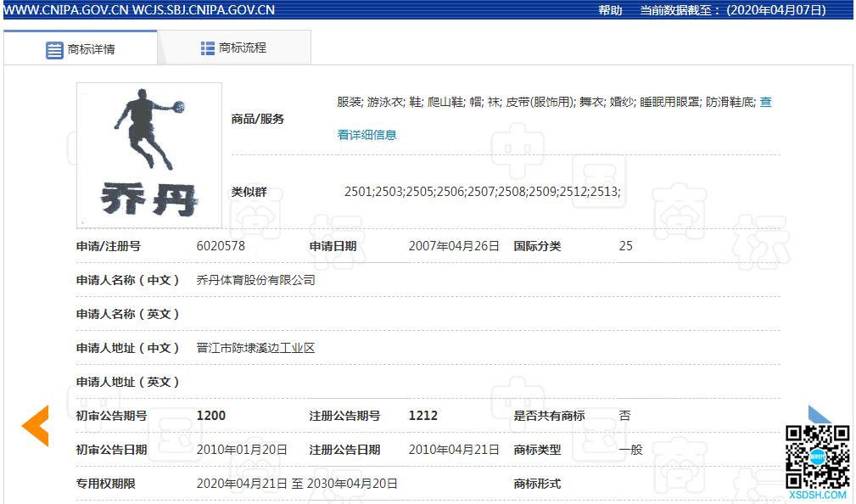The image size is (856, 504).
Task: Click the XSDSH.COM QR code
Action: [x=817, y=457]
